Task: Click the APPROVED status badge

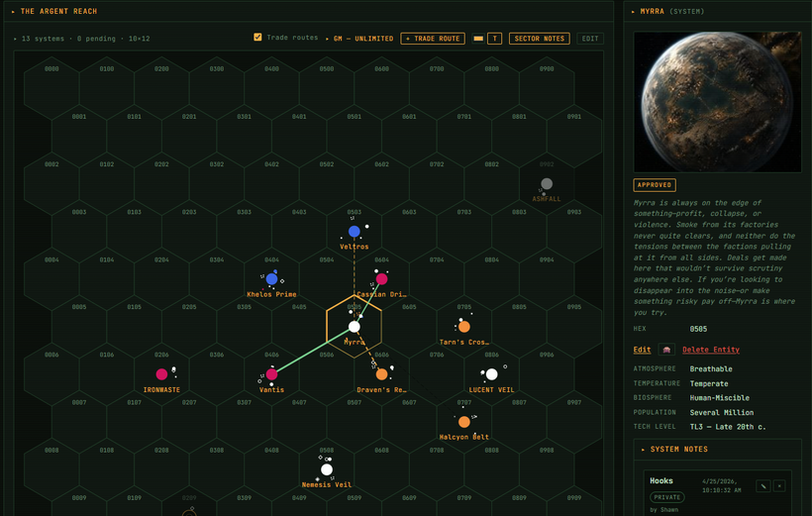Action: [654, 185]
